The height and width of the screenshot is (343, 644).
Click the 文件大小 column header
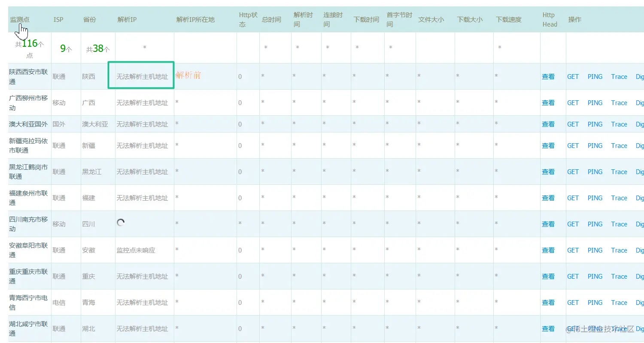tap(431, 20)
